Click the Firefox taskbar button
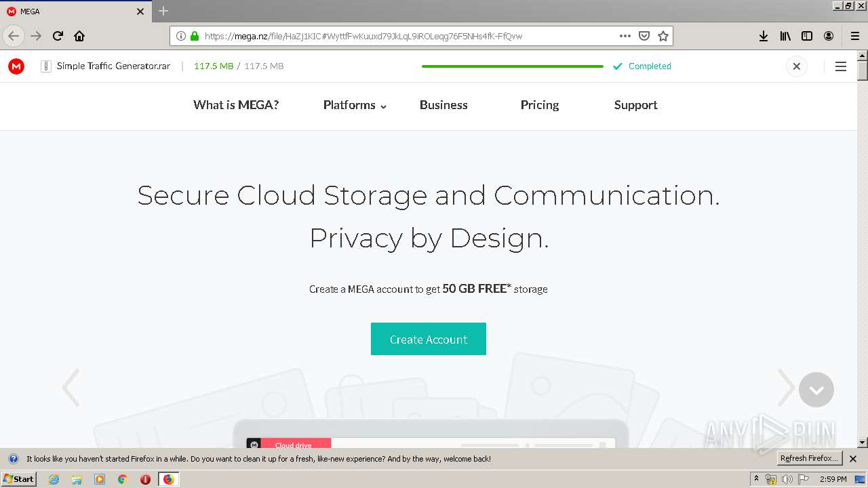This screenshot has height=488, width=868. click(x=168, y=479)
